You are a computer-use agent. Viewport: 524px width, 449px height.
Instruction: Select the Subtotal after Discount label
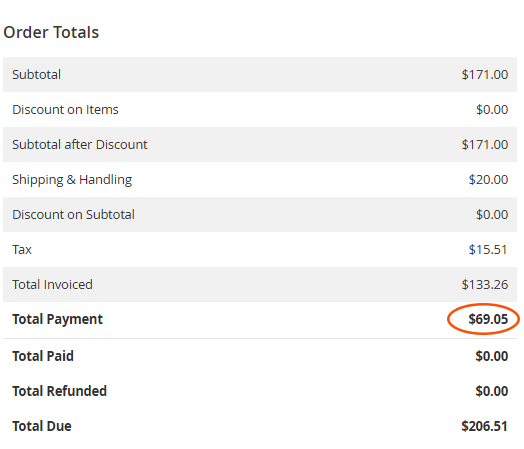pyautogui.click(x=80, y=145)
